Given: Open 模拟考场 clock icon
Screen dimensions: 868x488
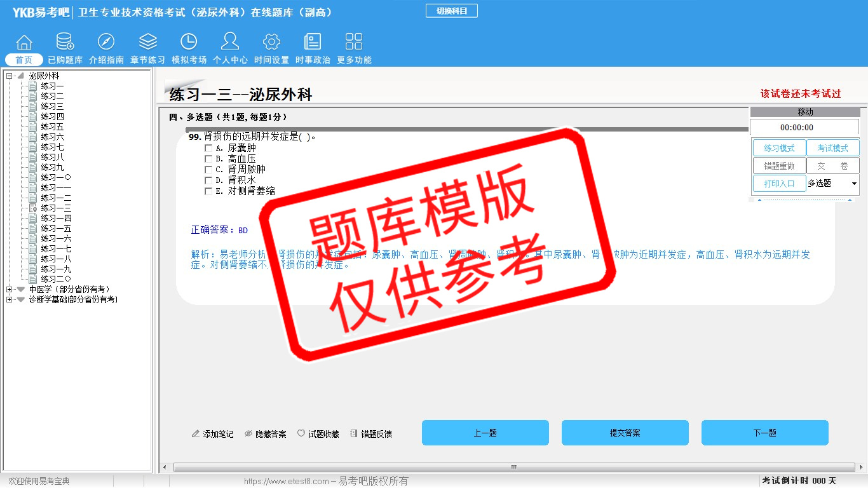Looking at the screenshot, I should 189,43.
